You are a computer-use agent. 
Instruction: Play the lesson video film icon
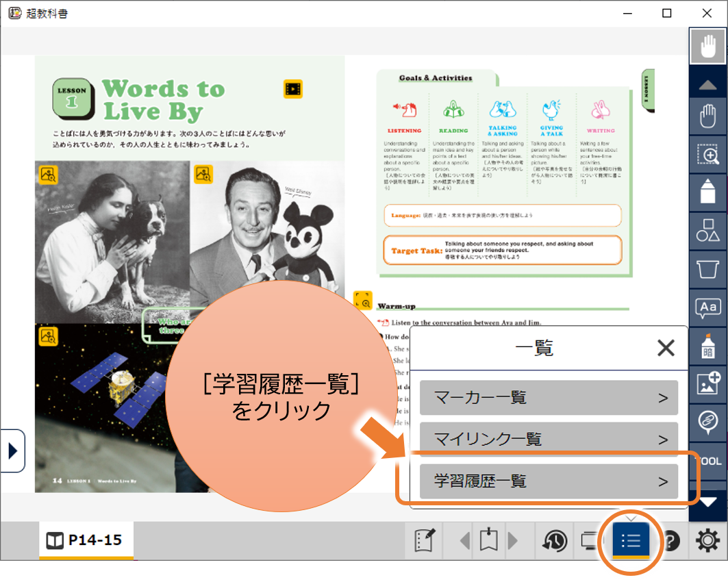(x=293, y=88)
